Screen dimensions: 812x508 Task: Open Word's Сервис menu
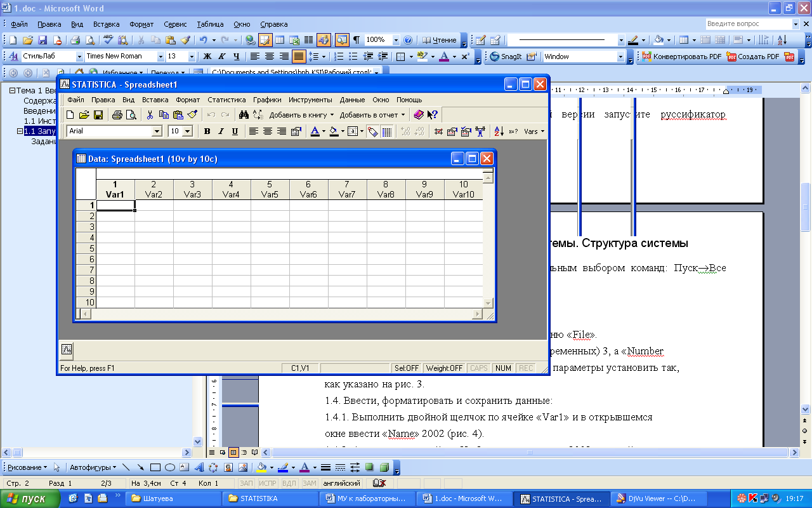click(175, 24)
